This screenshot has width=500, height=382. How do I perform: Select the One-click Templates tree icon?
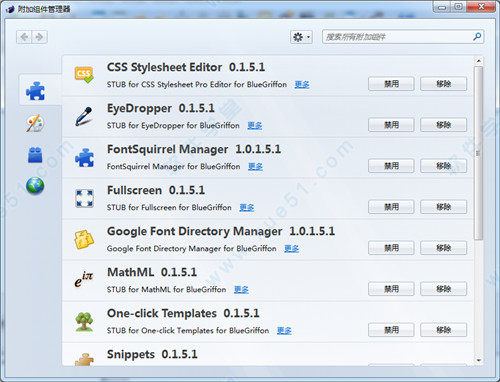[84, 321]
